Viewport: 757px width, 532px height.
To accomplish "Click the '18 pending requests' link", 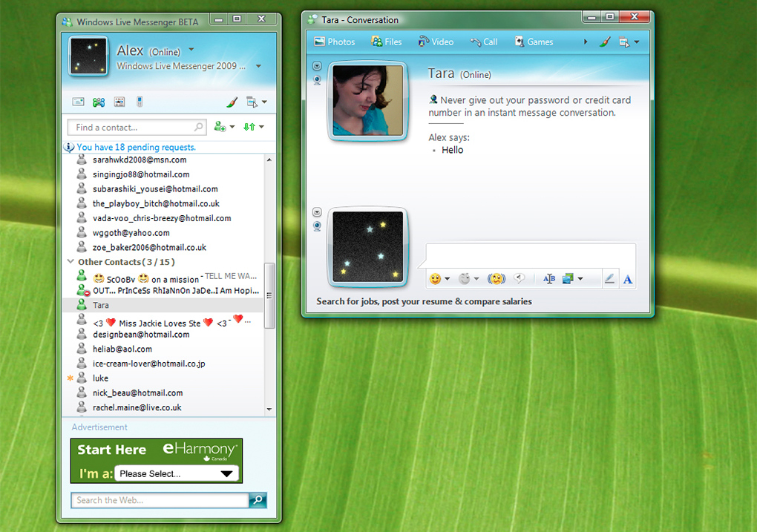I will click(136, 147).
